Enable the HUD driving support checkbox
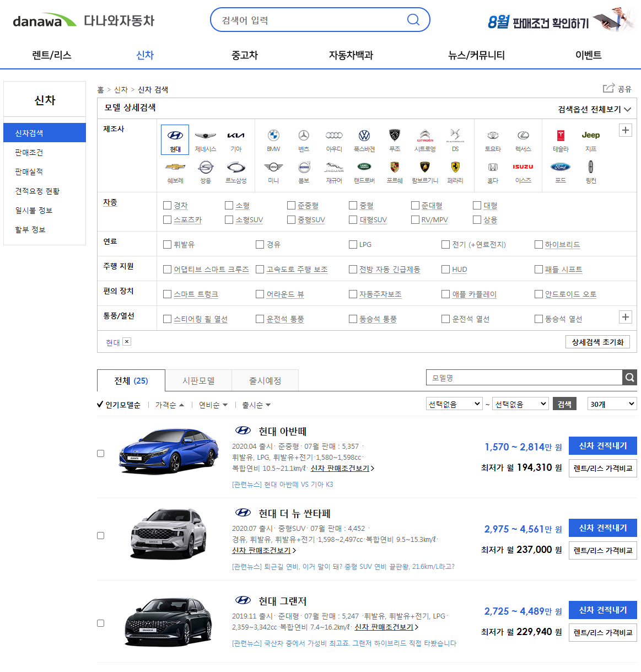This screenshot has height=672, width=641. [x=446, y=270]
